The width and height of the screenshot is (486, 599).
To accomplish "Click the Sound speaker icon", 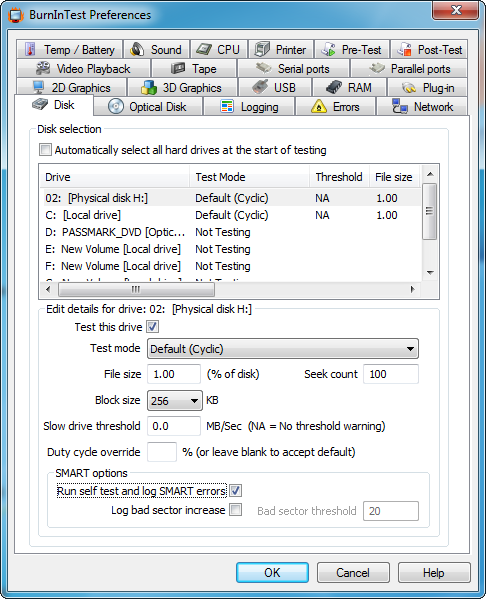I will (x=137, y=49).
